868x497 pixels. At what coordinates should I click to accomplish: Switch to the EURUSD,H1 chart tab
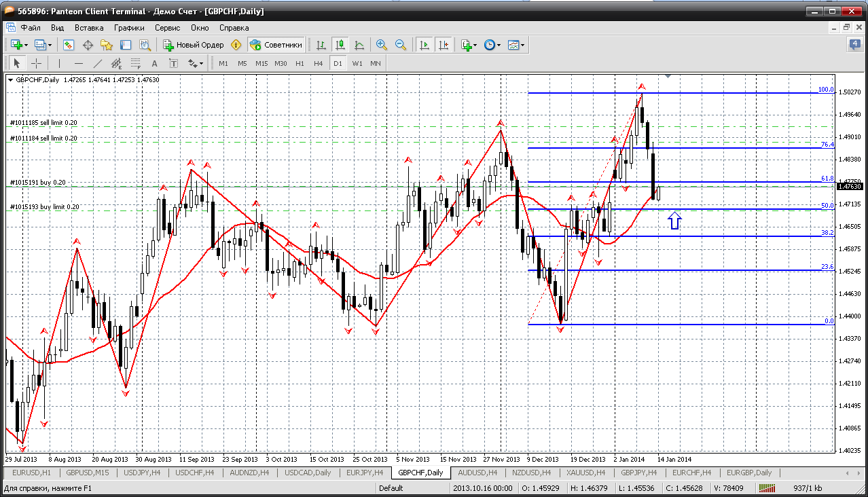[x=32, y=473]
